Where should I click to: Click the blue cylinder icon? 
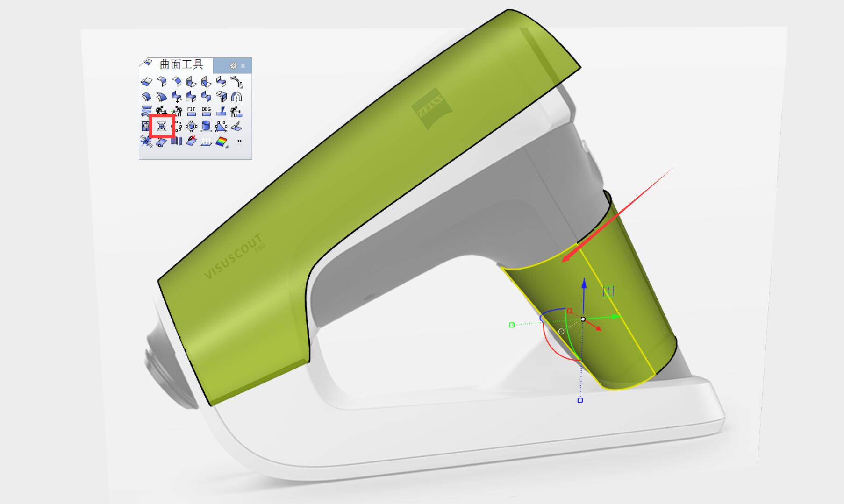click(206, 127)
